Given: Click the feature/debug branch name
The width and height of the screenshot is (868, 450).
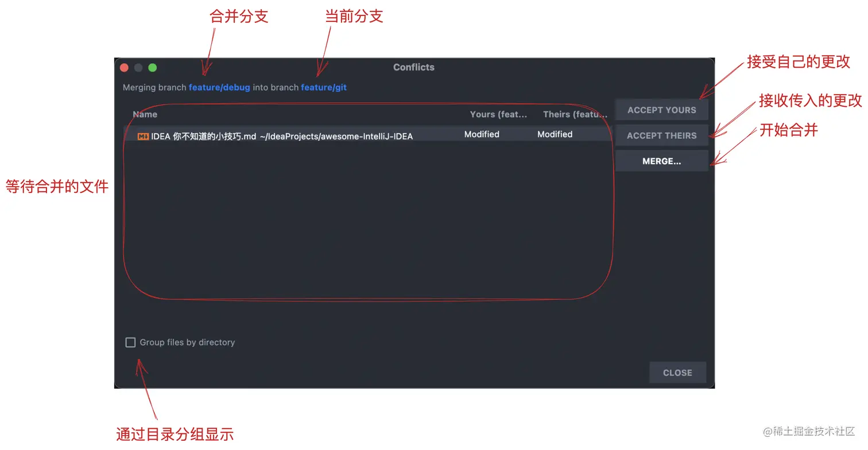Looking at the screenshot, I should coord(219,88).
